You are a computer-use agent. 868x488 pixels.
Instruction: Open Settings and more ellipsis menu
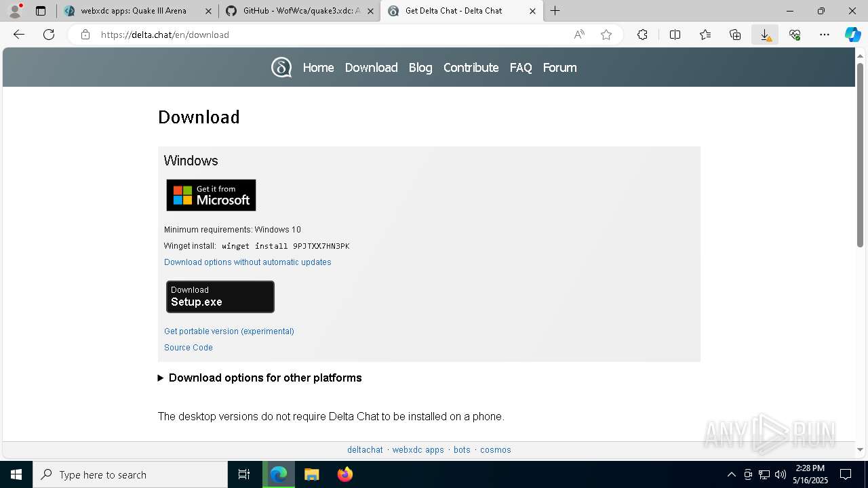pyautogui.click(x=825, y=35)
